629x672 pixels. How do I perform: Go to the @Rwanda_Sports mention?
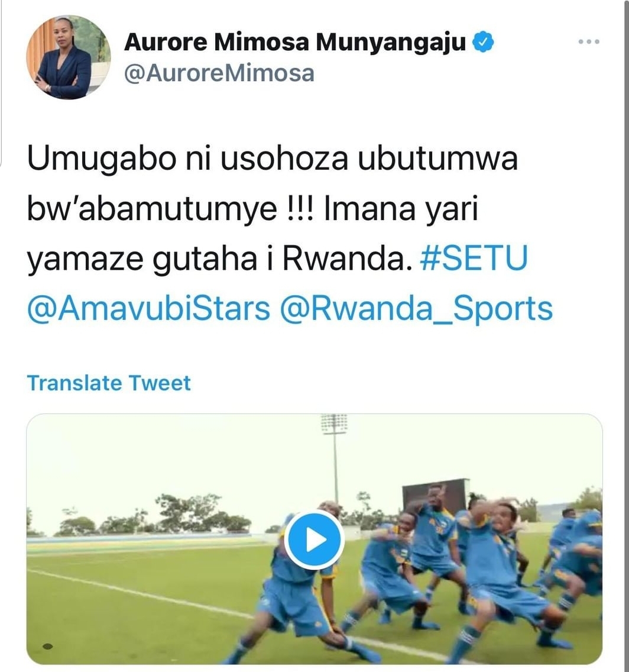click(417, 308)
